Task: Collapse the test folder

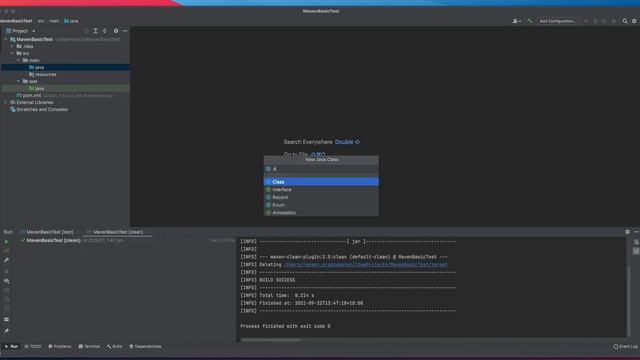Action: [18, 81]
